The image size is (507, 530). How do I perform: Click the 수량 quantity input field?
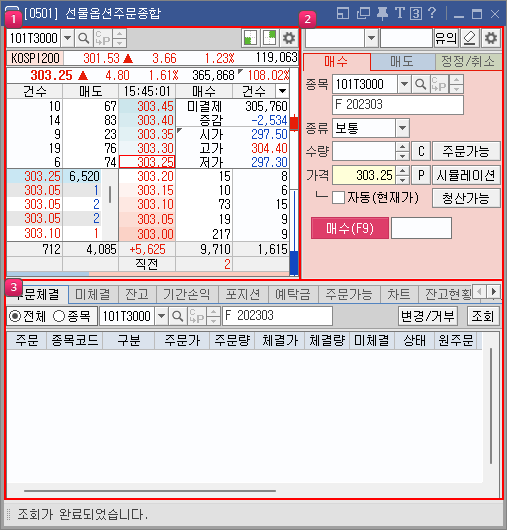point(364,151)
